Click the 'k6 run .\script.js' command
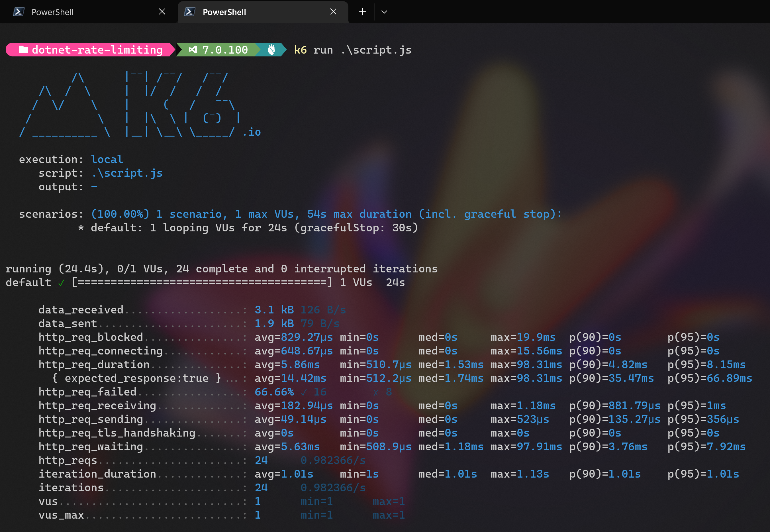 [x=352, y=50]
